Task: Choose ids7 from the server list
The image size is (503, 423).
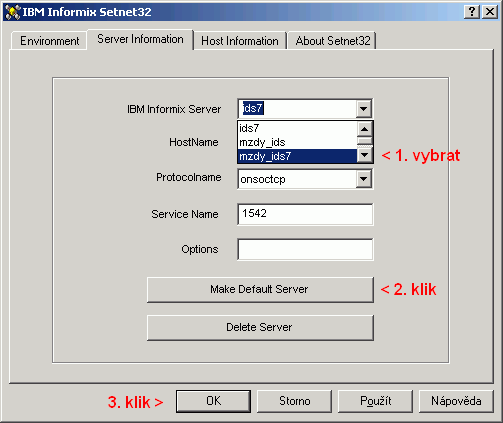Action: point(297,128)
